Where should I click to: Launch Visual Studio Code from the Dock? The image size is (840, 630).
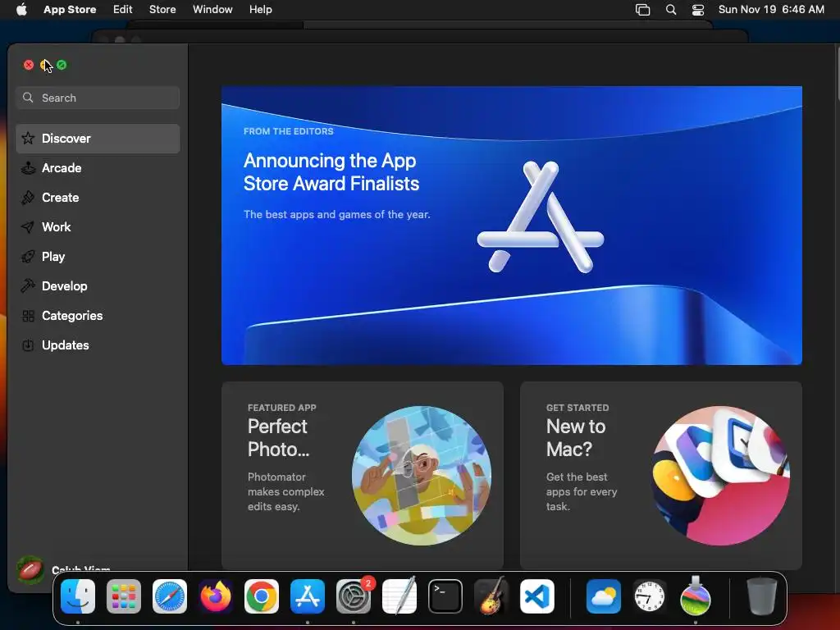pos(536,596)
